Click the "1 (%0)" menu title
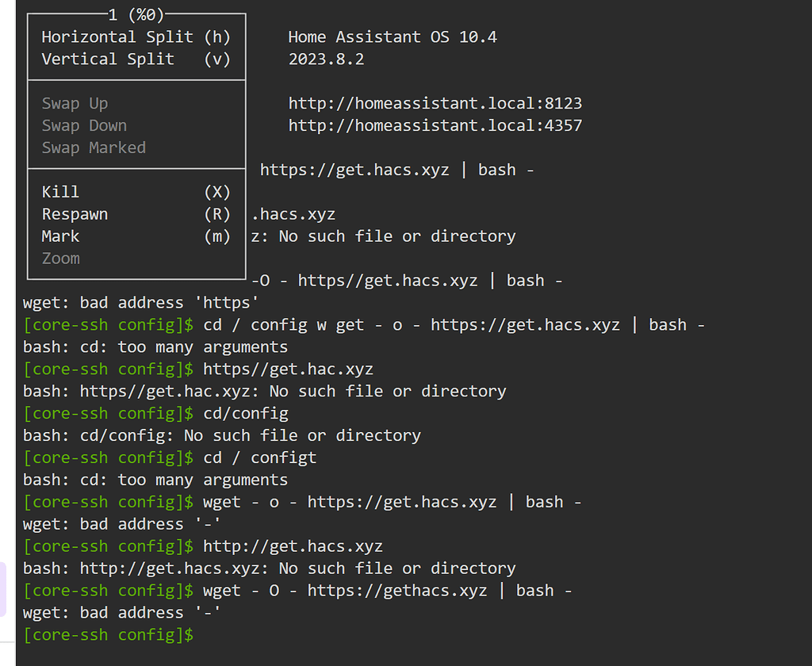Viewport: 812px width, 666px height. point(136,14)
